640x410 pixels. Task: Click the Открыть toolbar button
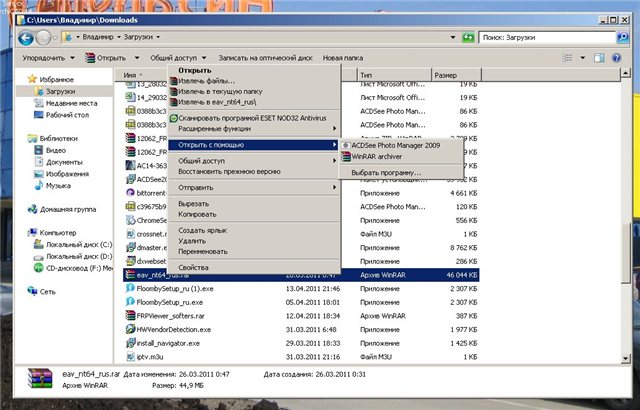pyautogui.click(x=106, y=58)
